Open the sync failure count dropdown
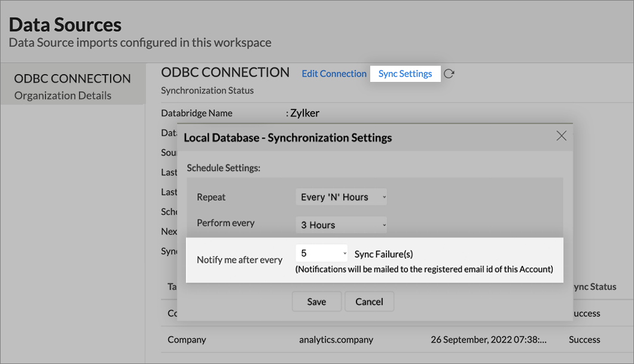Screen dimensions: 634x364 coord(322,253)
